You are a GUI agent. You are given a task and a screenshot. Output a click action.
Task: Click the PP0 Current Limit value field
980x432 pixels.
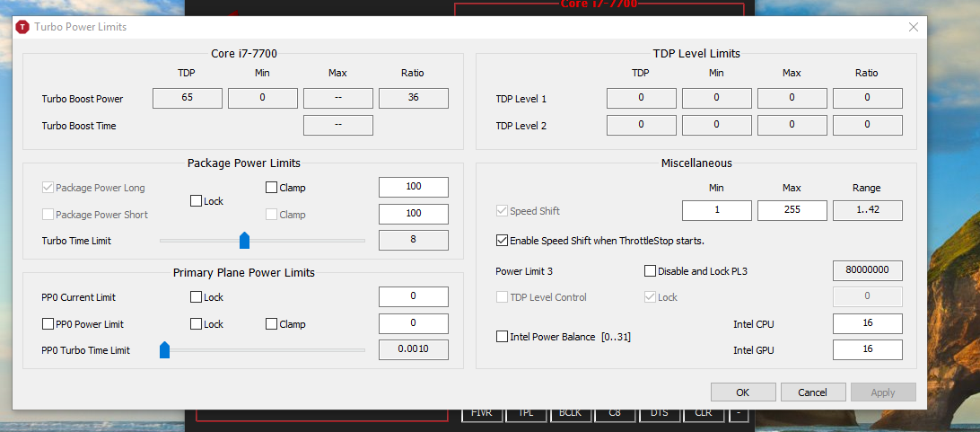tap(414, 296)
